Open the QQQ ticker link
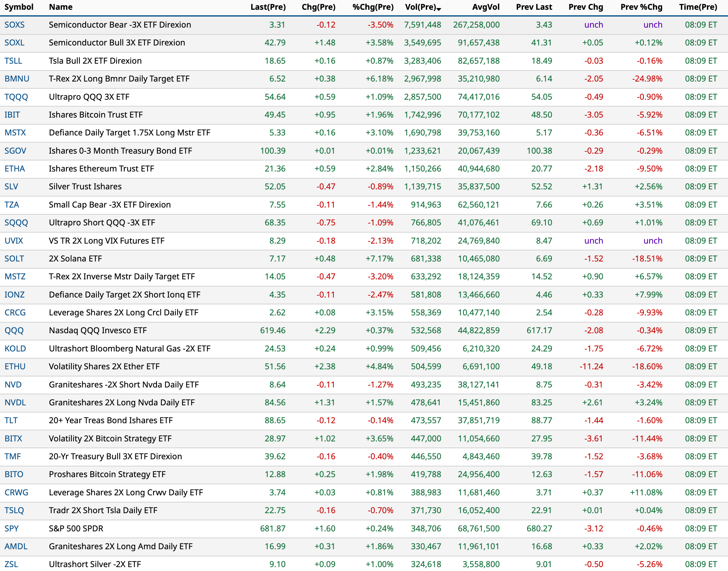728x571 pixels. [x=14, y=331]
